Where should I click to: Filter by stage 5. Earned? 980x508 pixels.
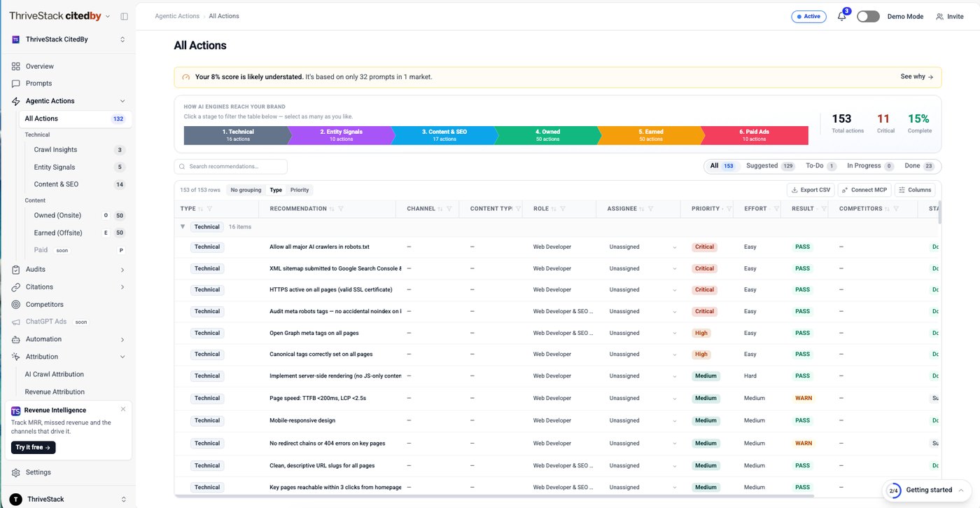[x=650, y=135]
